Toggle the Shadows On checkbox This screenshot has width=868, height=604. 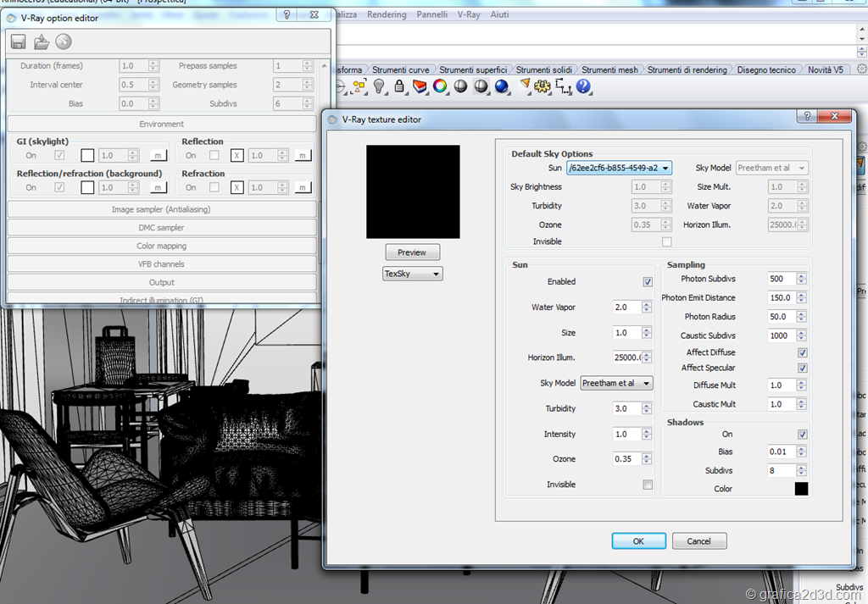[802, 435]
